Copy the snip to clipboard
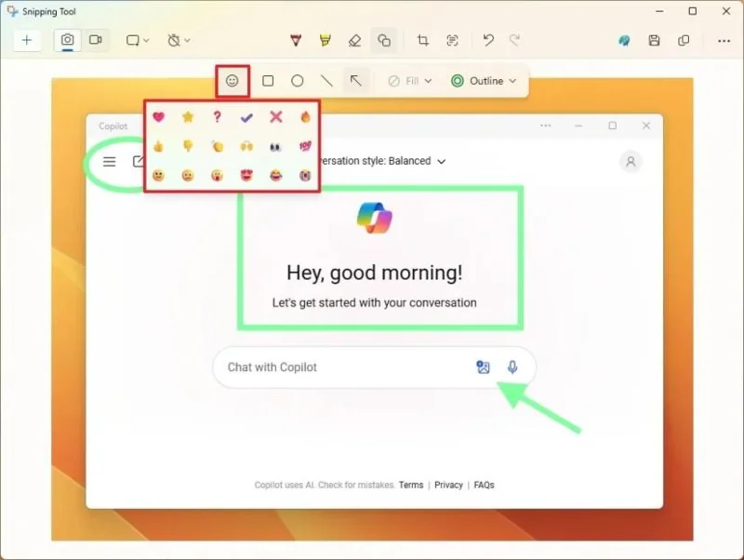This screenshot has height=560, width=744. pyautogui.click(x=684, y=40)
